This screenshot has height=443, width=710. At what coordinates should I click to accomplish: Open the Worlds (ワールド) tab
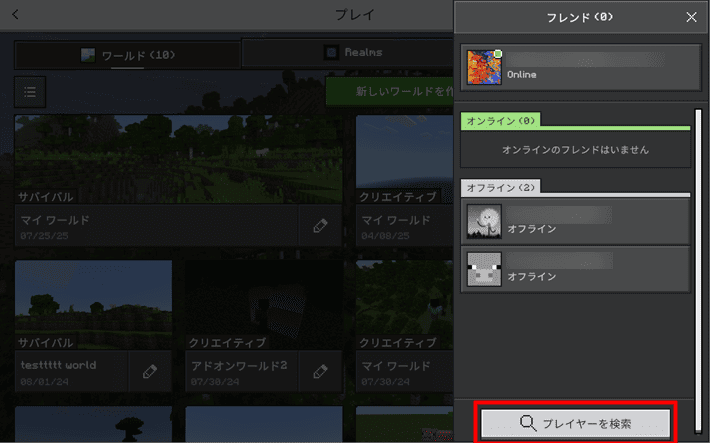click(x=128, y=55)
